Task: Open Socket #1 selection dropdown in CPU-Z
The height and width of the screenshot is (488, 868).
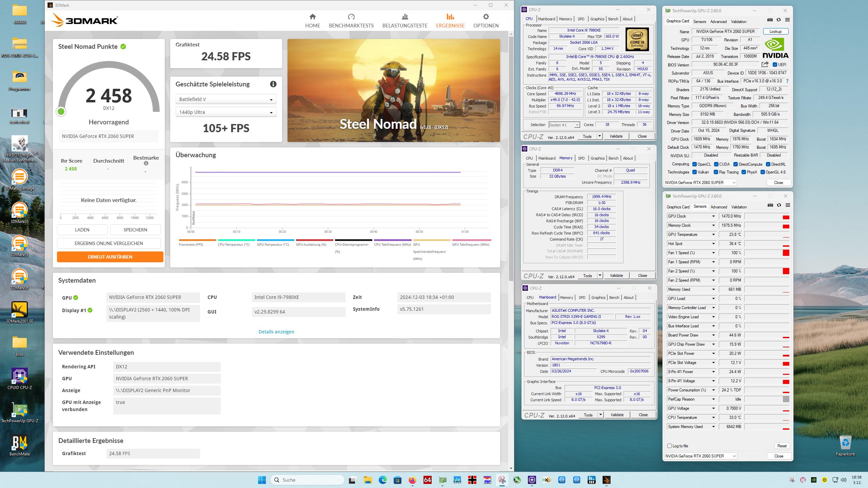Action: click(x=564, y=125)
